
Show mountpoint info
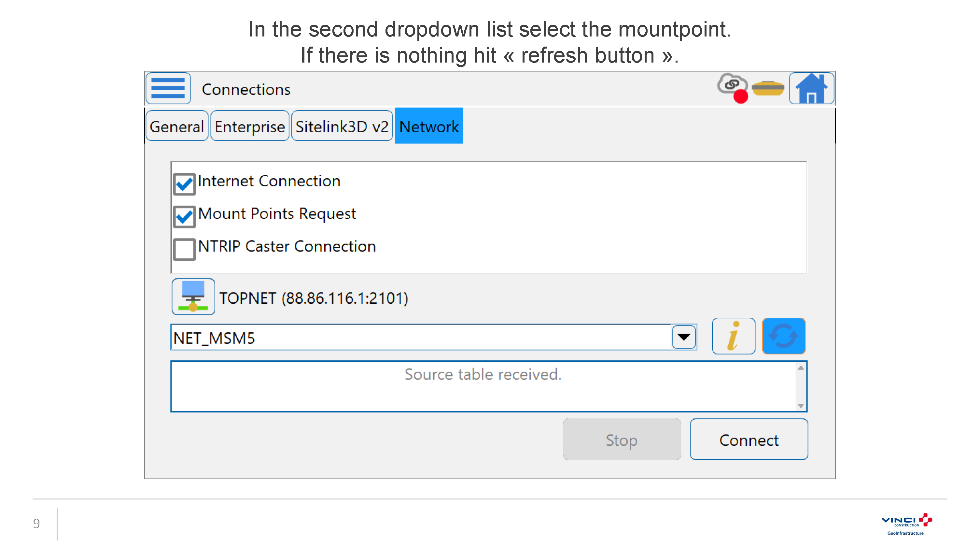pos(734,336)
